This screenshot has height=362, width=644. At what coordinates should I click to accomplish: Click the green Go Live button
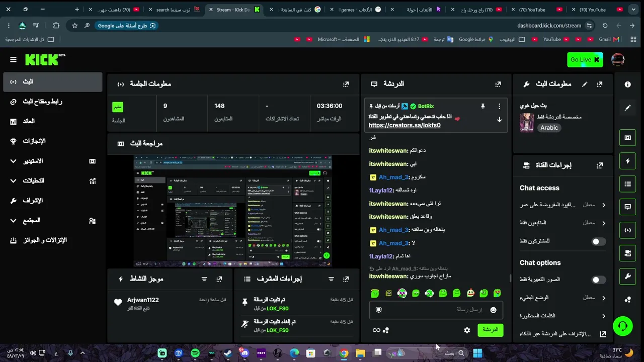pyautogui.click(x=585, y=60)
